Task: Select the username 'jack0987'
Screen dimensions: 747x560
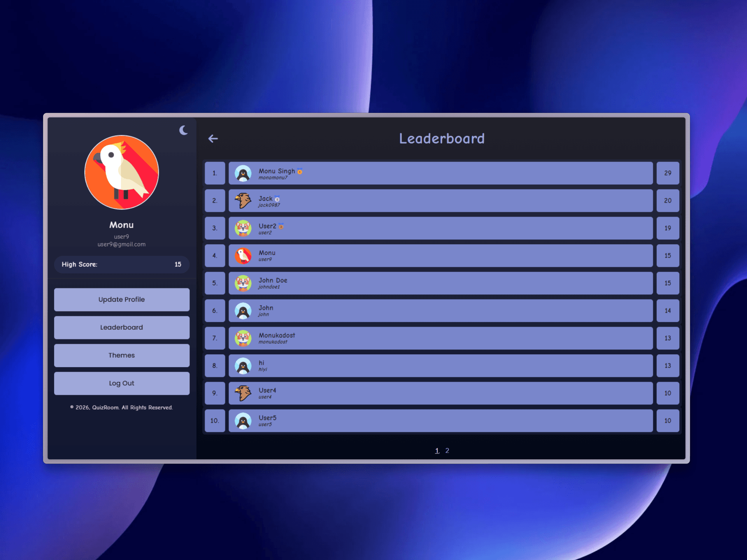Action: (269, 205)
